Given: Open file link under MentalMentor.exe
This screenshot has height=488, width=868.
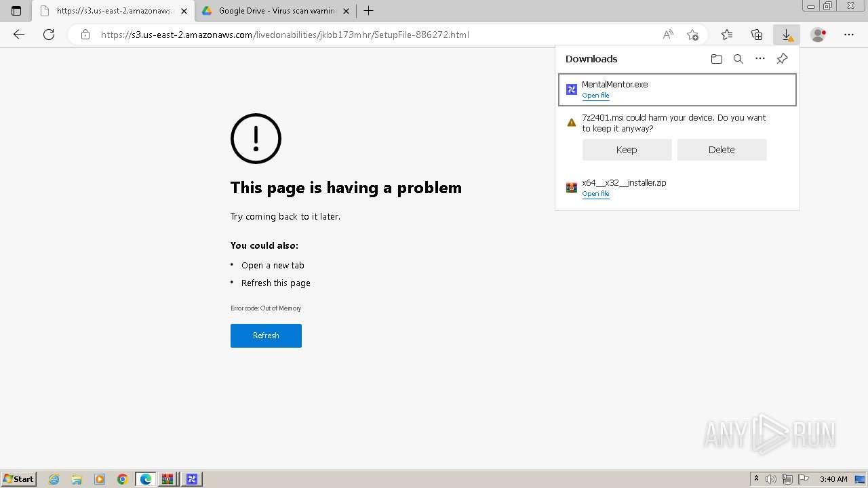Looking at the screenshot, I should click(x=595, y=96).
